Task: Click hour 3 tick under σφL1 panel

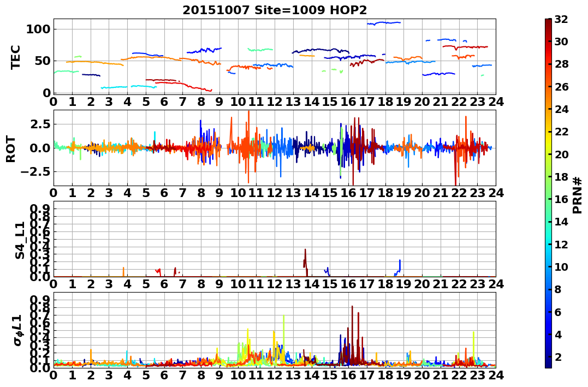Action: [x=109, y=375]
